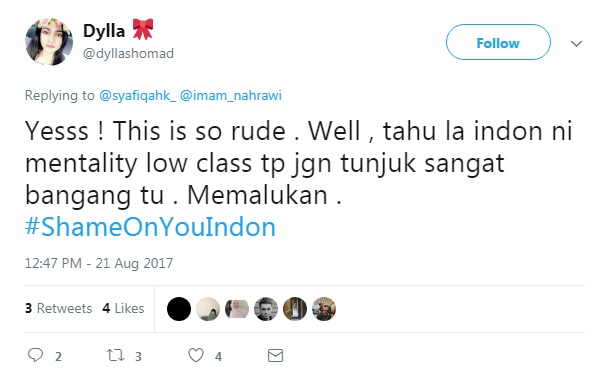View the 4 Likes list
This screenshot has height=389, width=601.
click(123, 308)
